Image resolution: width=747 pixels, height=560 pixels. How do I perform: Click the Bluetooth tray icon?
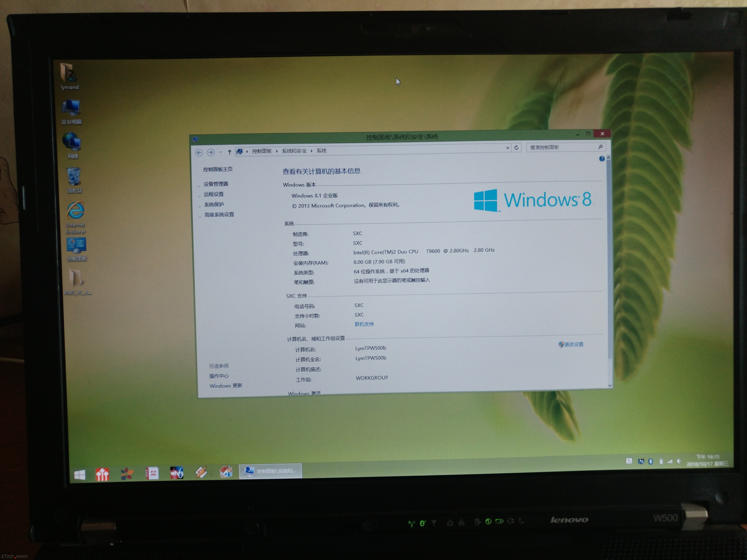coord(650,461)
